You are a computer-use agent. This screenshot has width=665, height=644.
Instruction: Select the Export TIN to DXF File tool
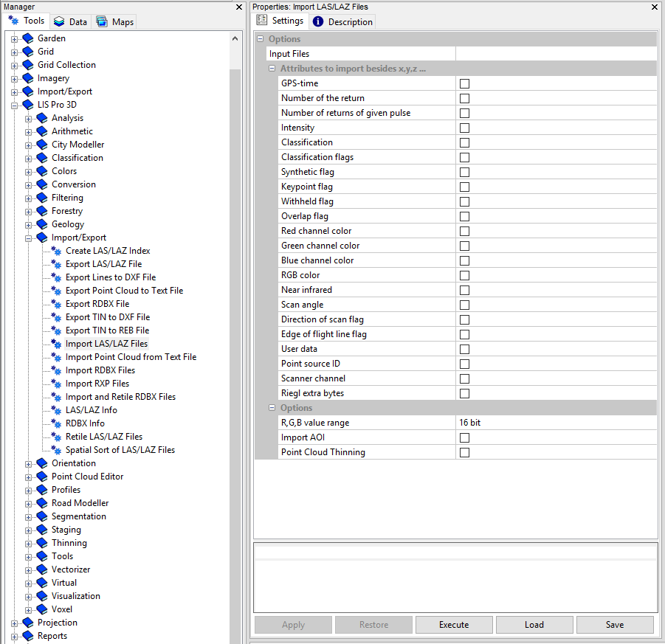108,317
